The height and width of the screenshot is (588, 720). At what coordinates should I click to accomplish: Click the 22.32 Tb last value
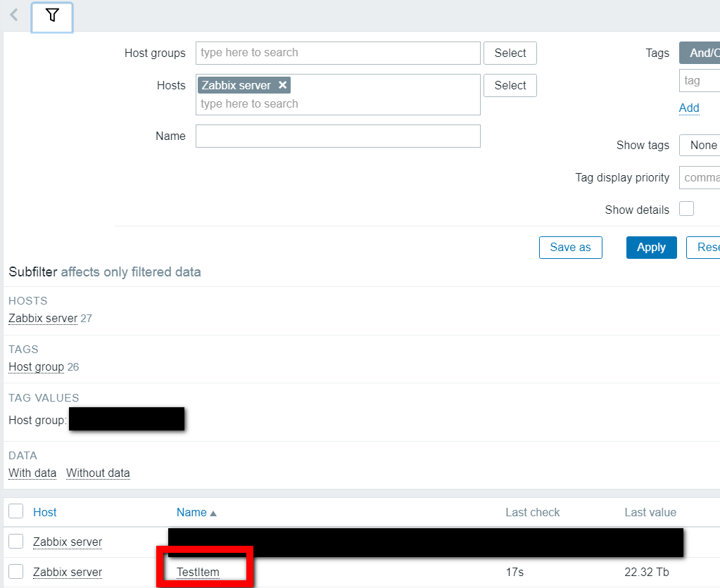point(647,572)
